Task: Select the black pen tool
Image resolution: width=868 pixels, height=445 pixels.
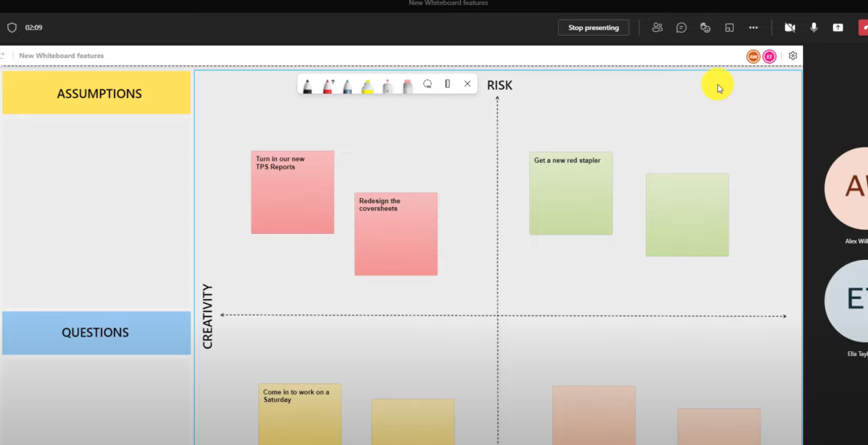Action: pyautogui.click(x=308, y=85)
